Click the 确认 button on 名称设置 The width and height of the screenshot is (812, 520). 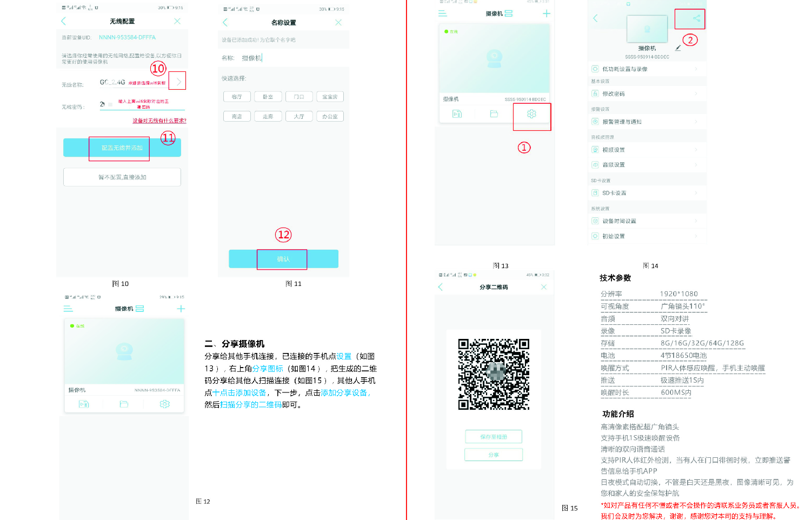click(x=283, y=259)
